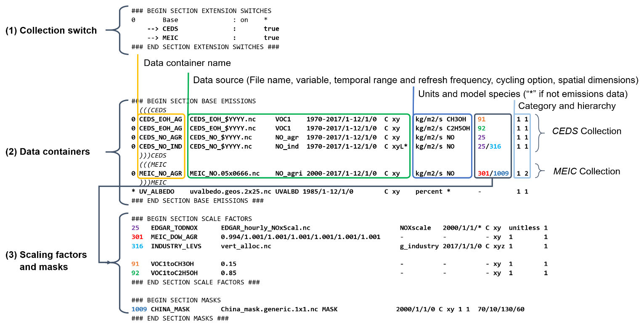Click the purple 25 ID beside EDGAR_TODNOX
Screen dimensions: 644x326
[135, 228]
